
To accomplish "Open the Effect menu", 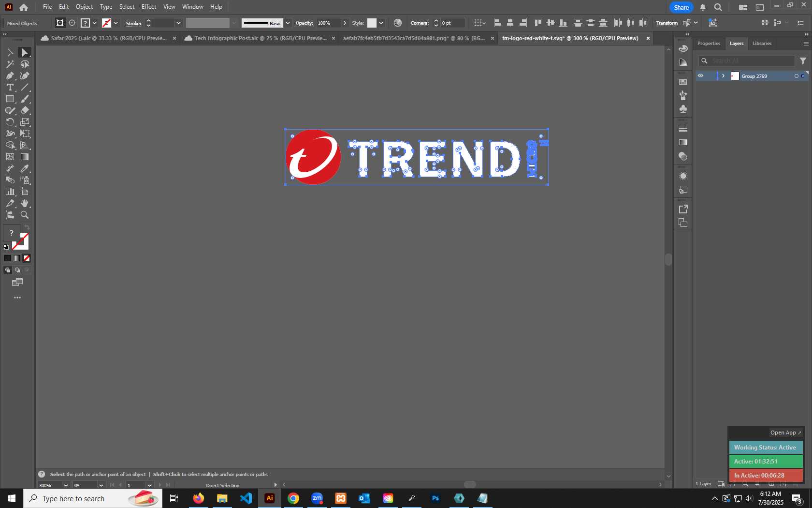I will (x=149, y=7).
